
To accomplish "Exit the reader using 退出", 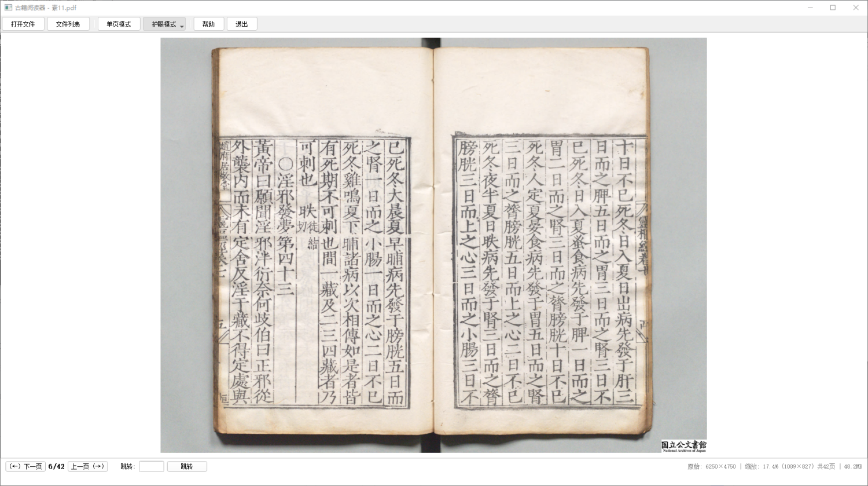I will (242, 24).
